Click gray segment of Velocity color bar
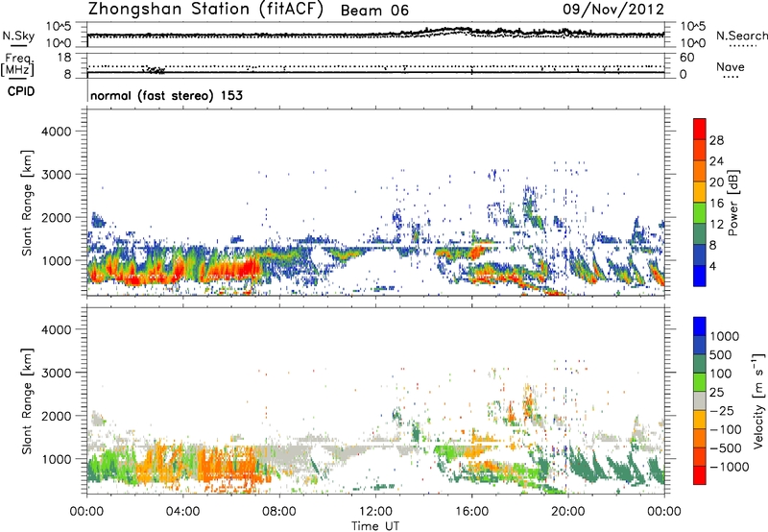The height and width of the screenshot is (532, 768). 700,400
